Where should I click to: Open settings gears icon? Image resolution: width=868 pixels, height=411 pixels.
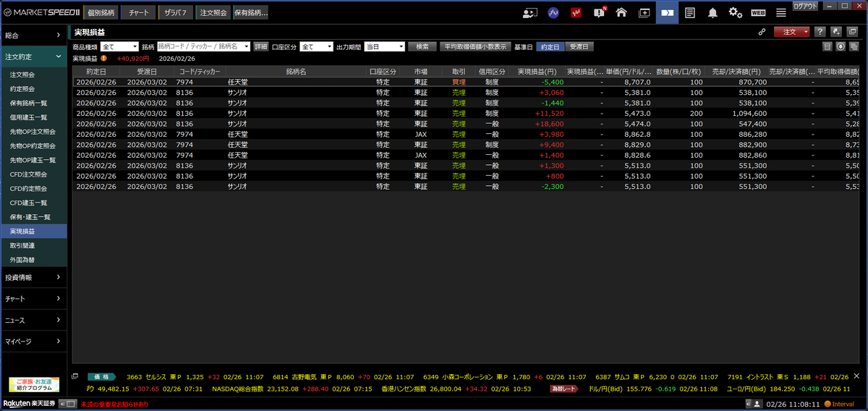pyautogui.click(x=736, y=12)
